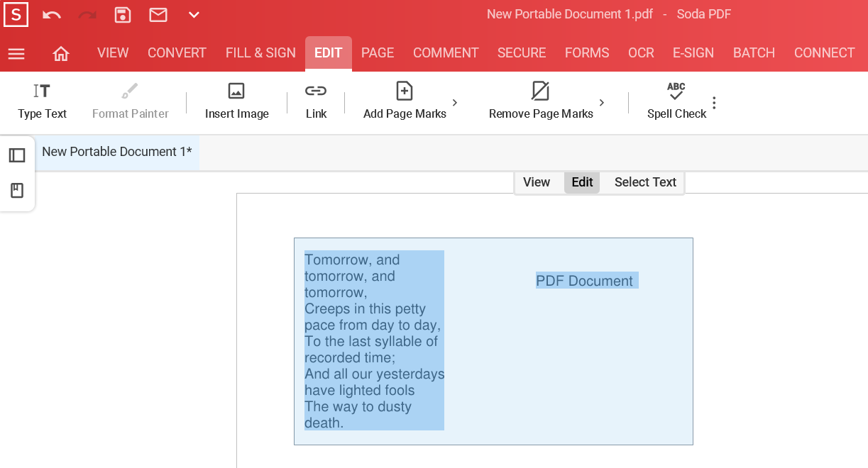Click the line "Creeps in this petty"
The image size is (868, 468).
tap(365, 309)
